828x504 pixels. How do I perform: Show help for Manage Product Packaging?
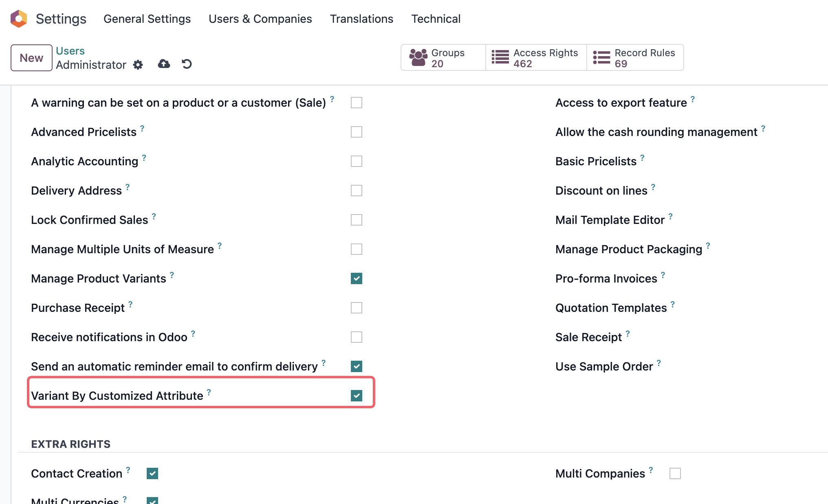(708, 246)
